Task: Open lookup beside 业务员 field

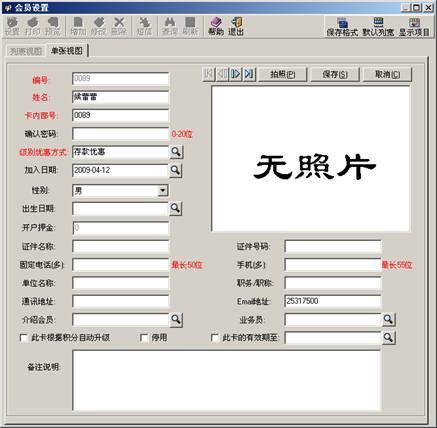Action: tap(388, 319)
